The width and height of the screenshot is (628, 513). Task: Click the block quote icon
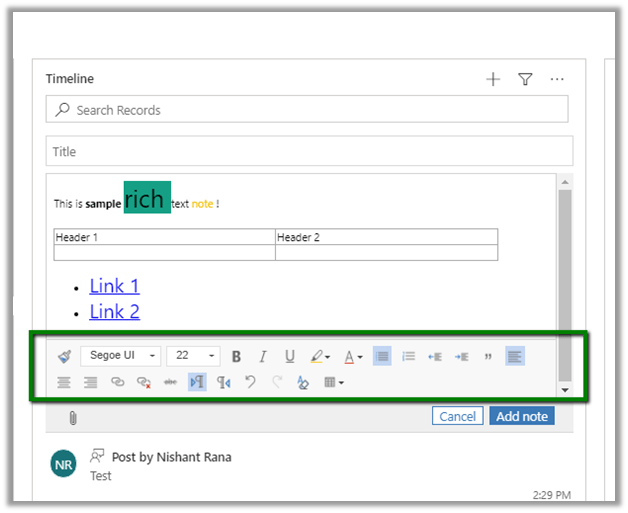pos(487,356)
